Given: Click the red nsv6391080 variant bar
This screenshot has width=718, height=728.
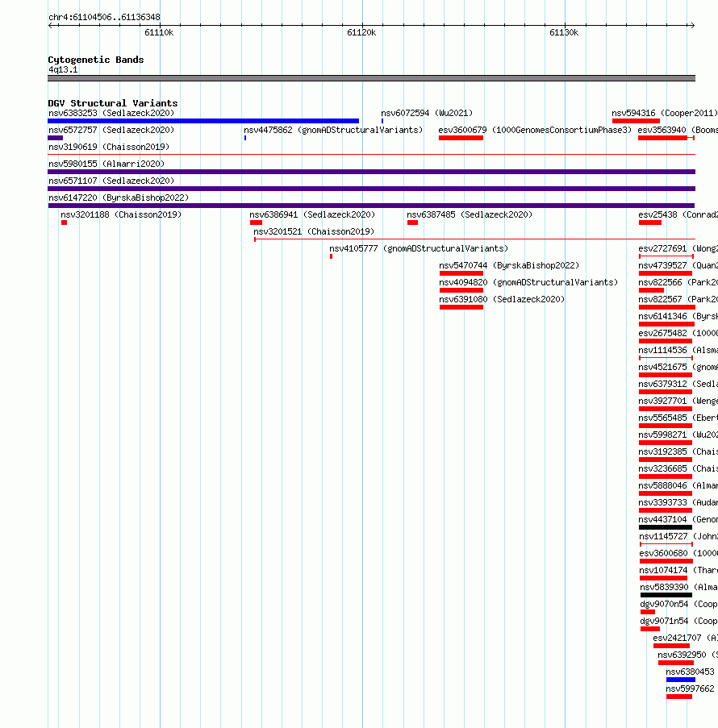Looking at the screenshot, I should click(x=461, y=307).
